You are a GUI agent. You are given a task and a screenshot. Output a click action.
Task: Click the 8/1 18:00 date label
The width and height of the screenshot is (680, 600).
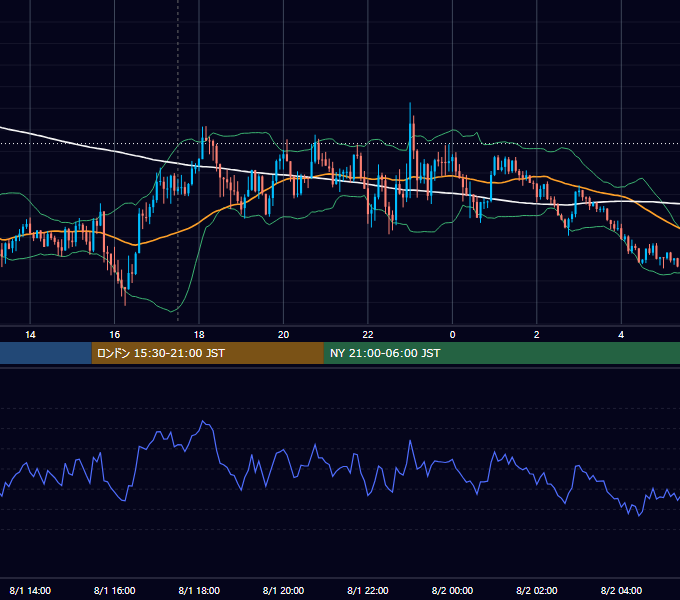click(199, 590)
